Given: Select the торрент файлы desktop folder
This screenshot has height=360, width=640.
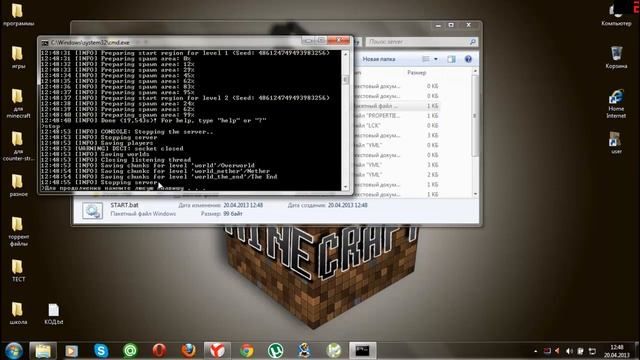Looking at the screenshot, I should [18, 231].
